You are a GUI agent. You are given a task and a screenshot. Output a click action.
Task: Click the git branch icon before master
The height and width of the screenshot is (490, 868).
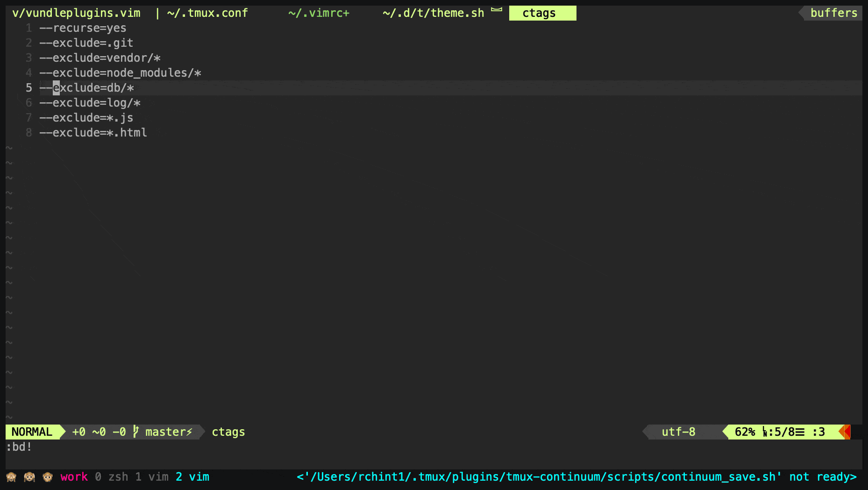coord(136,432)
